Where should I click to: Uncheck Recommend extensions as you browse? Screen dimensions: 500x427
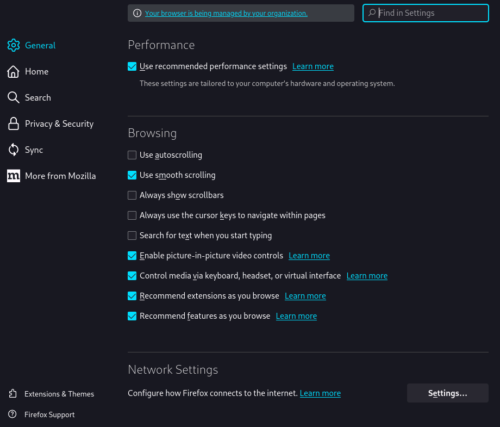point(132,296)
